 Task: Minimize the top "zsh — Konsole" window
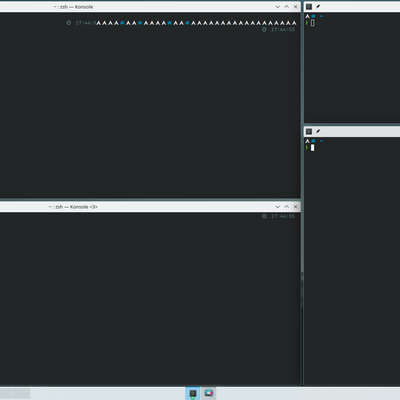[278, 7]
